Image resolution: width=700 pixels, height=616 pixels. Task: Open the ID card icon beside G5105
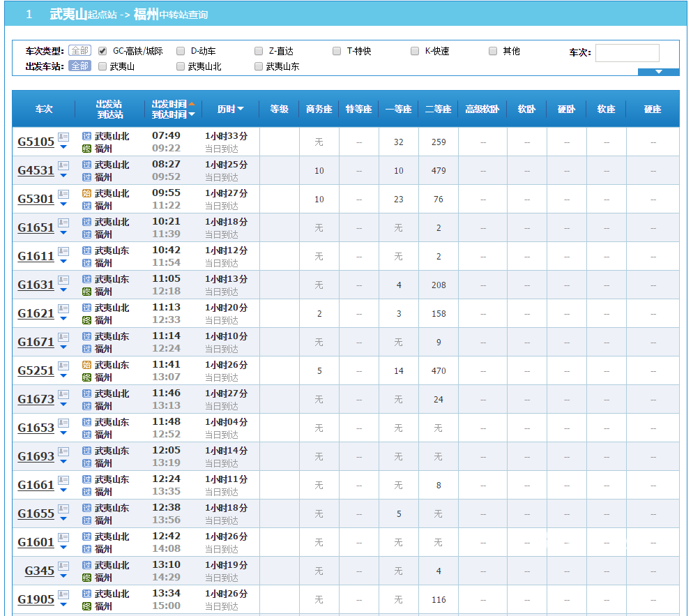point(63,137)
